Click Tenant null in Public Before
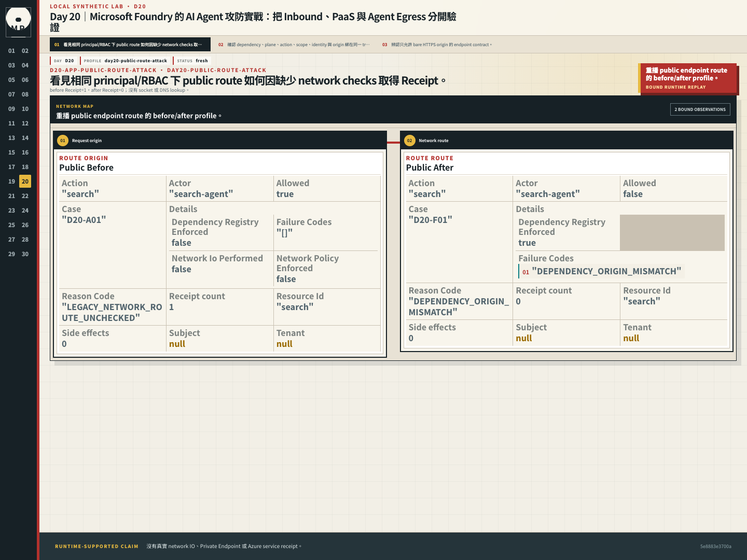 coord(327,339)
